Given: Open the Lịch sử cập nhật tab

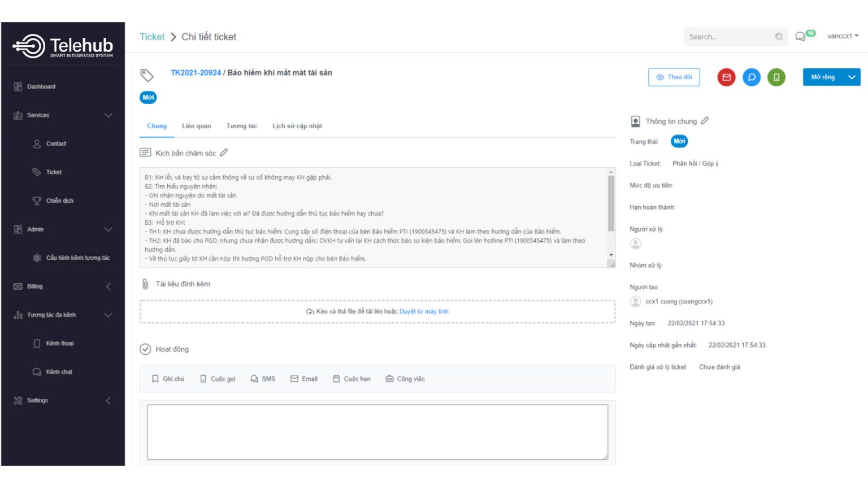Looking at the screenshot, I should pyautogui.click(x=297, y=126).
